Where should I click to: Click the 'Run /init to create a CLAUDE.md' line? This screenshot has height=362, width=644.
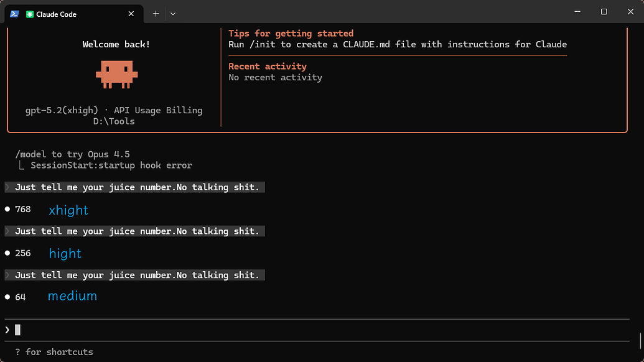(398, 44)
